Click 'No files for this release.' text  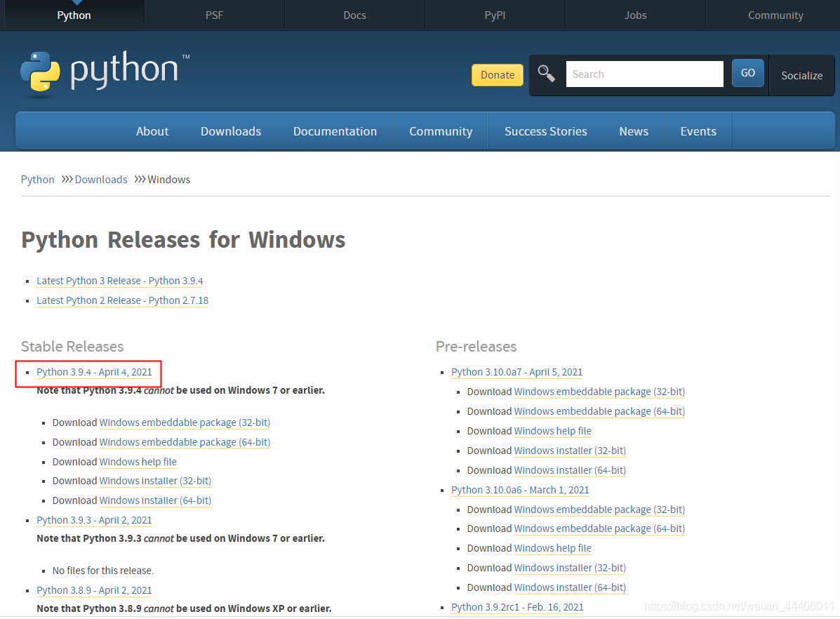click(x=103, y=571)
